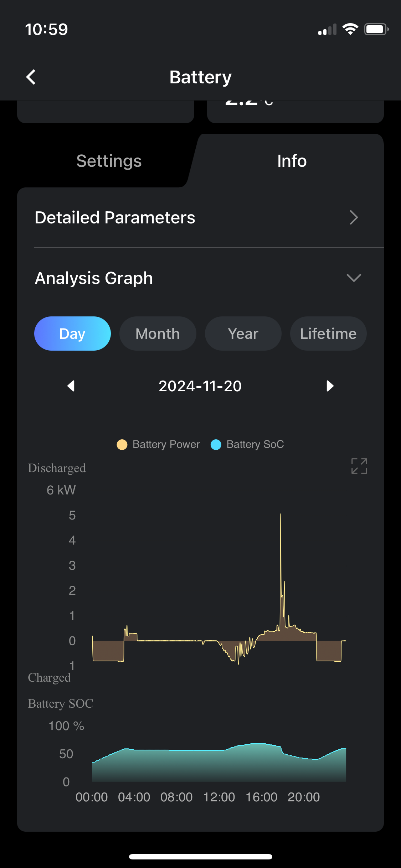Toggle Battery Power series in legend
Image resolution: width=401 pixels, height=868 pixels.
tap(158, 444)
